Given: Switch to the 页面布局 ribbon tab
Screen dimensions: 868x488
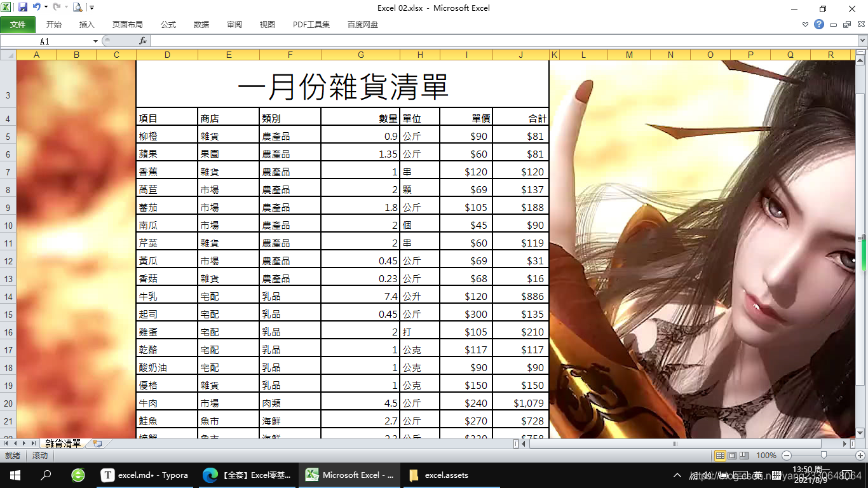Looking at the screenshot, I should (x=128, y=25).
